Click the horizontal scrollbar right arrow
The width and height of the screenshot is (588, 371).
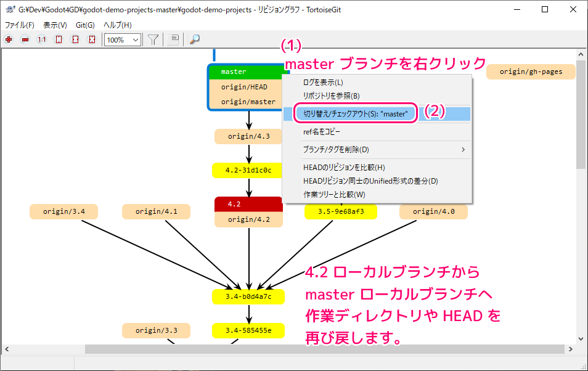click(570, 349)
